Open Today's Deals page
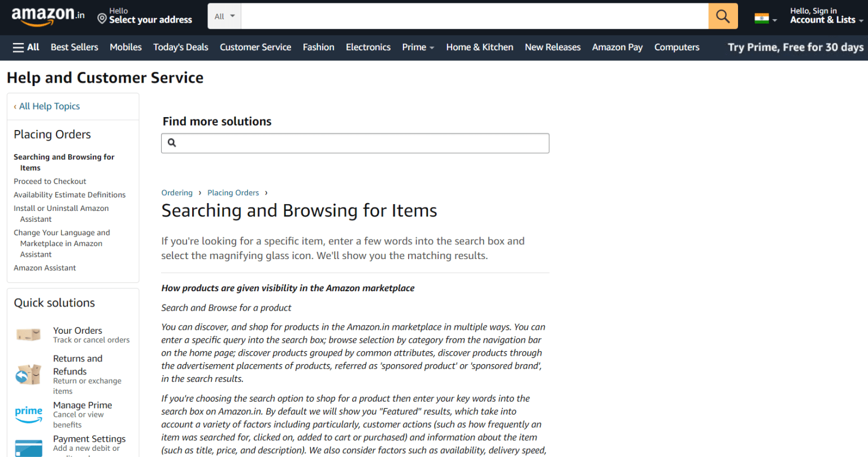Screen dimensions: 868x457 coord(181,48)
